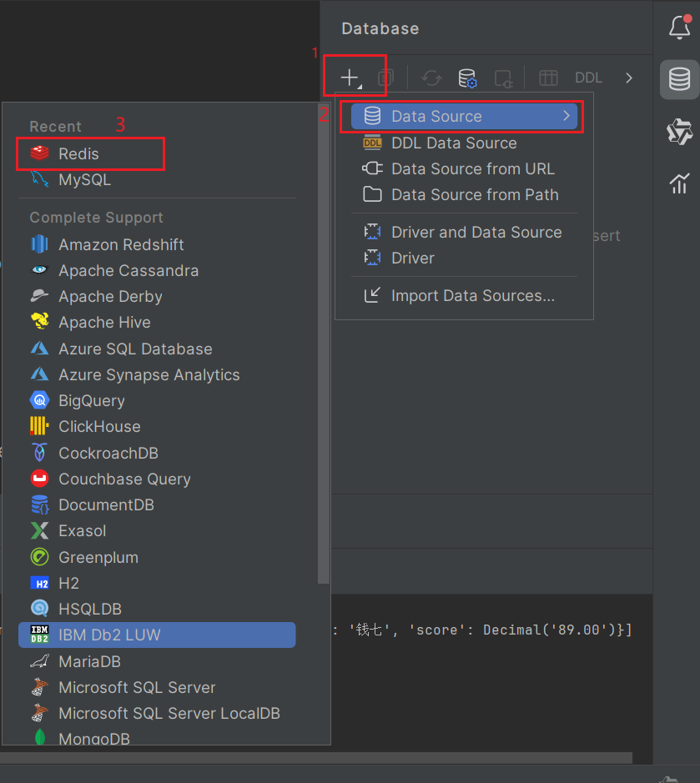Choose Microsoft SQL Server LocalDB

(x=157, y=714)
